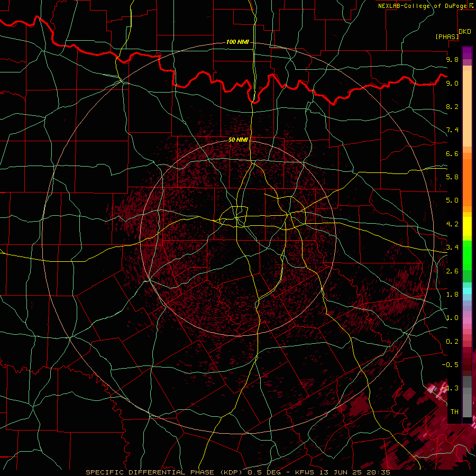476x476 pixels.
Task: Click the SPECIFIC DIFFERENTIAL PHASE (KDP) caption
Action: click(x=165, y=472)
